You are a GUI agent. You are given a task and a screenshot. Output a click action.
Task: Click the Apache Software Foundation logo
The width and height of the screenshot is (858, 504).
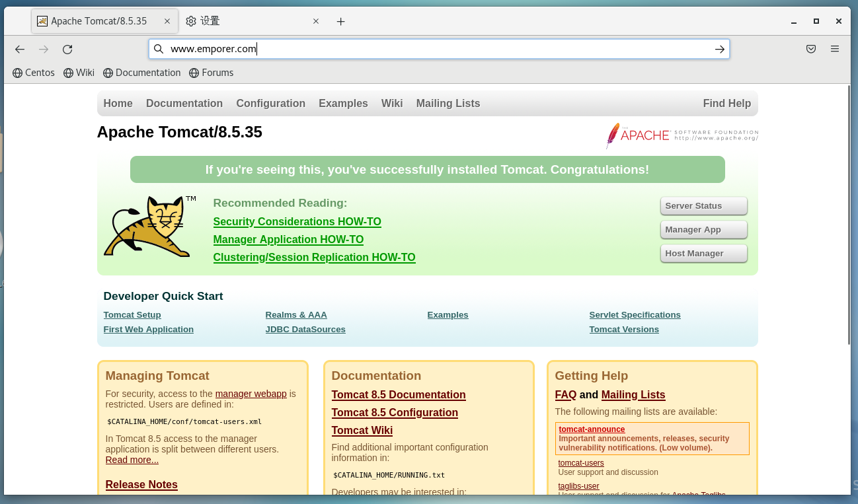coord(682,135)
